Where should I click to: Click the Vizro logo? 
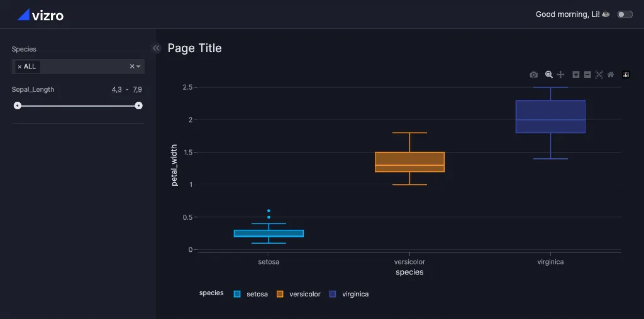coord(40,14)
